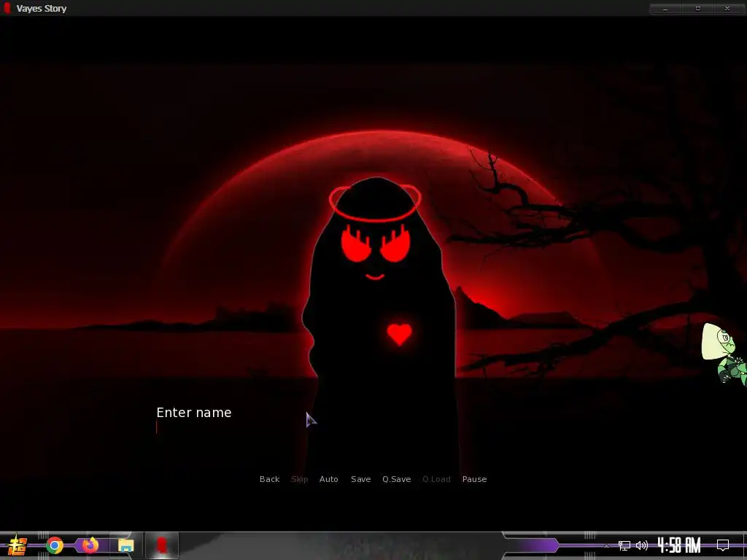Open the notification center icon
The height and width of the screenshot is (560, 747).
tap(723, 545)
